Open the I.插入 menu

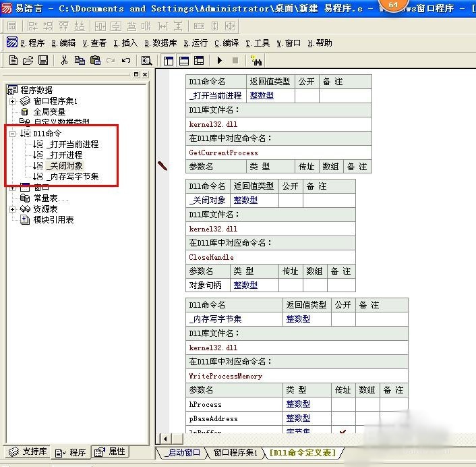coord(125,43)
